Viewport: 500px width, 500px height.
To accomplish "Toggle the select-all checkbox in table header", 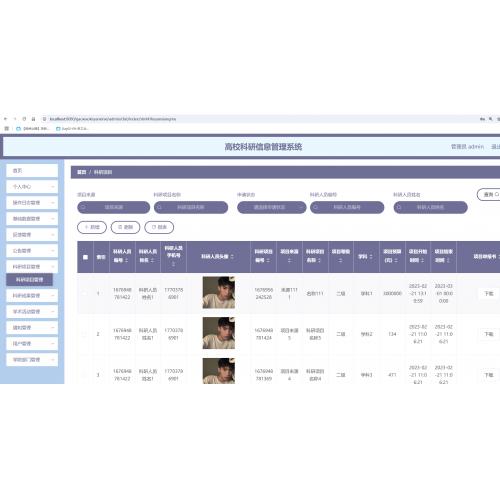I will tap(85, 257).
